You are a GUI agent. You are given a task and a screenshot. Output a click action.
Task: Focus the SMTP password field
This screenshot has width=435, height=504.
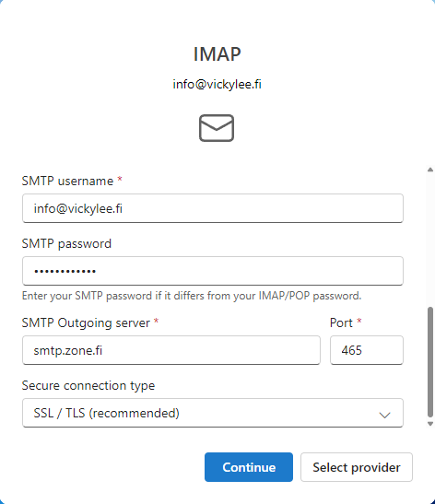click(213, 271)
